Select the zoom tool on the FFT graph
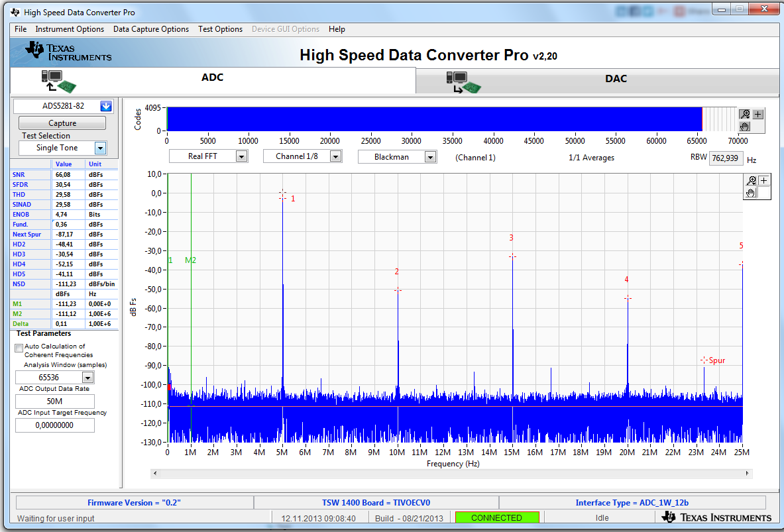The width and height of the screenshot is (784, 532). [x=751, y=180]
